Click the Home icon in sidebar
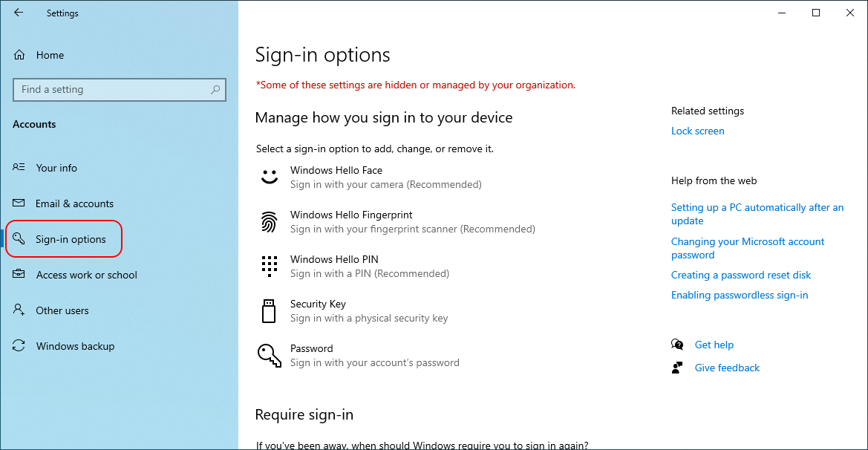 tap(20, 55)
